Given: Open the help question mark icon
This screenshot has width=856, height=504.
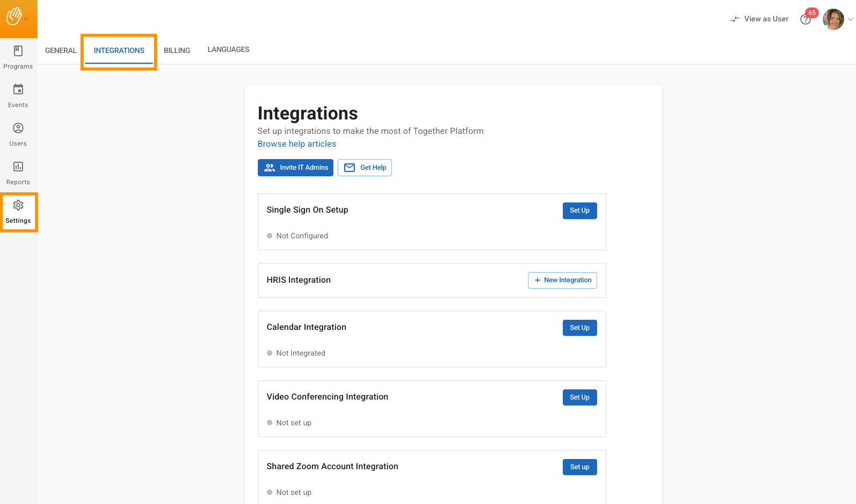Looking at the screenshot, I should (x=805, y=20).
